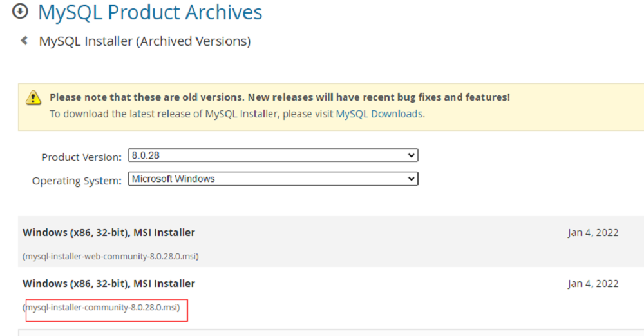Viewport: 644px width, 336px height.
Task: Click mysql-installer-web-community-8.0.28.0.msi filename
Action: (111, 256)
